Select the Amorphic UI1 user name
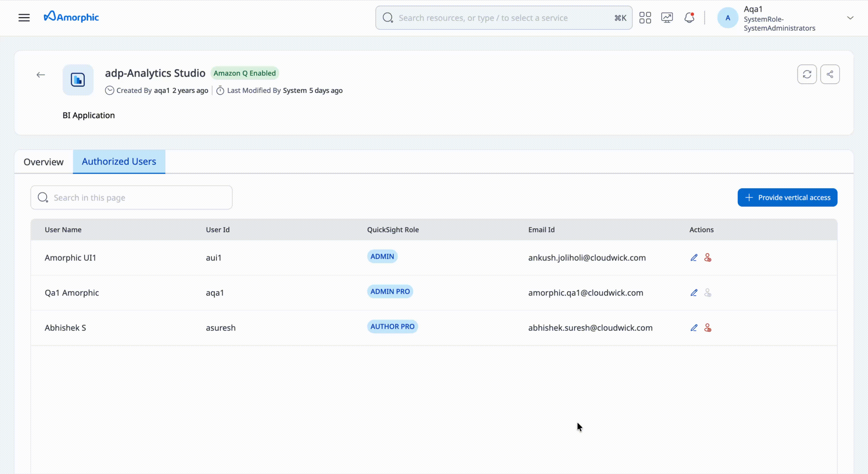 tap(70, 258)
